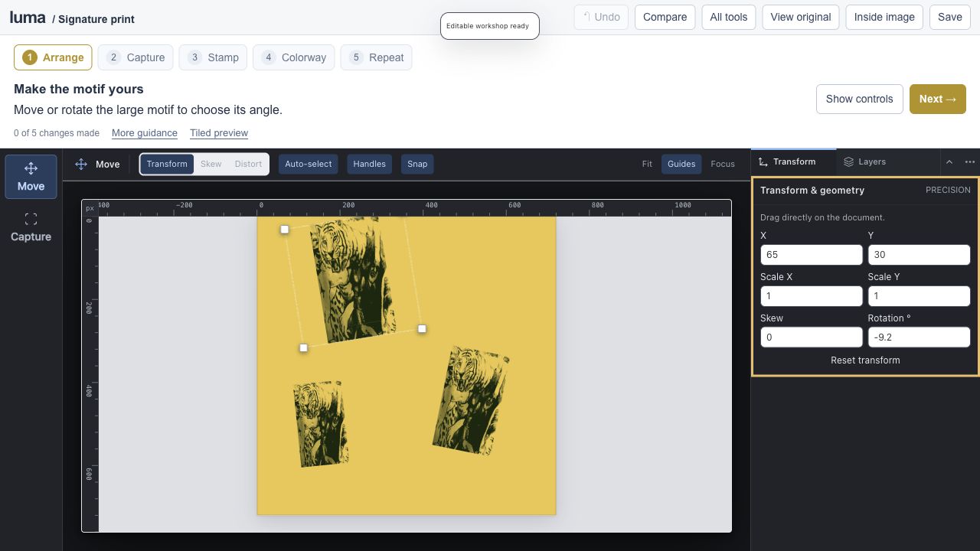Choose Skew mode in segmented control
Screen dimensions: 980x551
211,164
